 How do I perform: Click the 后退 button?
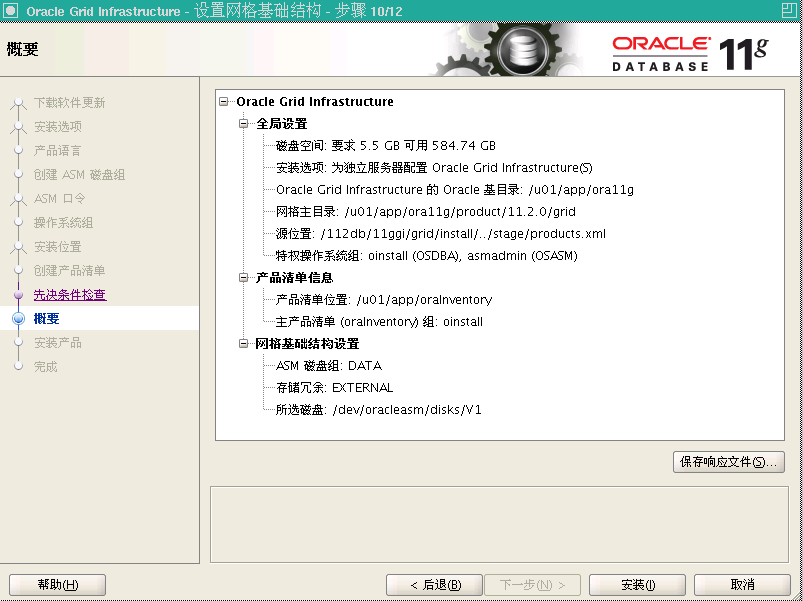[433, 584]
